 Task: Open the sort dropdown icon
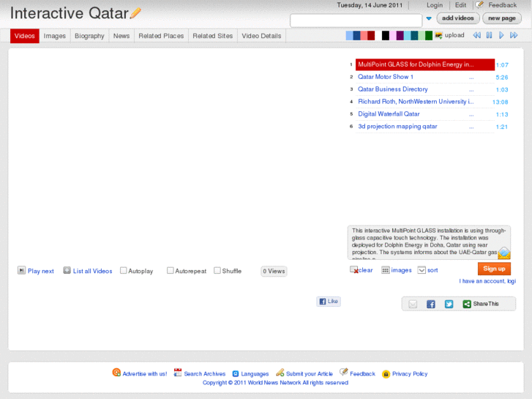coord(422,270)
